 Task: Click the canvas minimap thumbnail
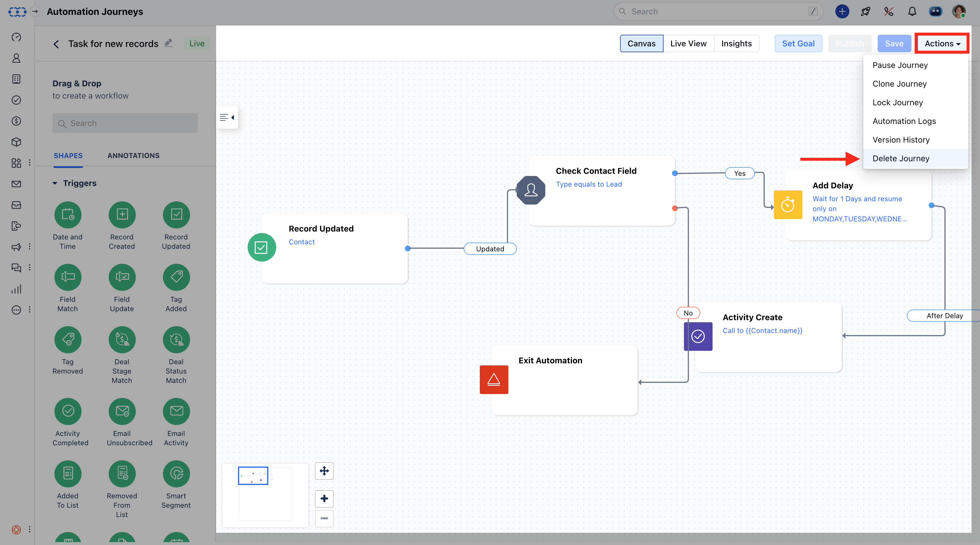coord(265,495)
